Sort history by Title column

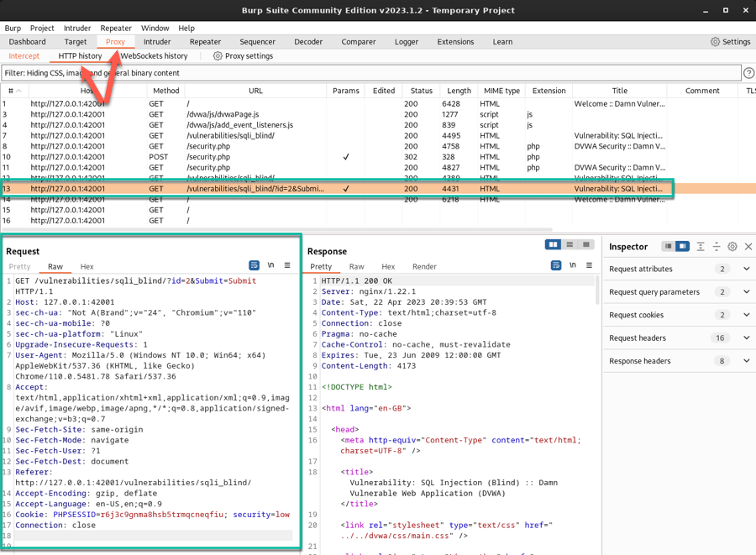(620, 91)
